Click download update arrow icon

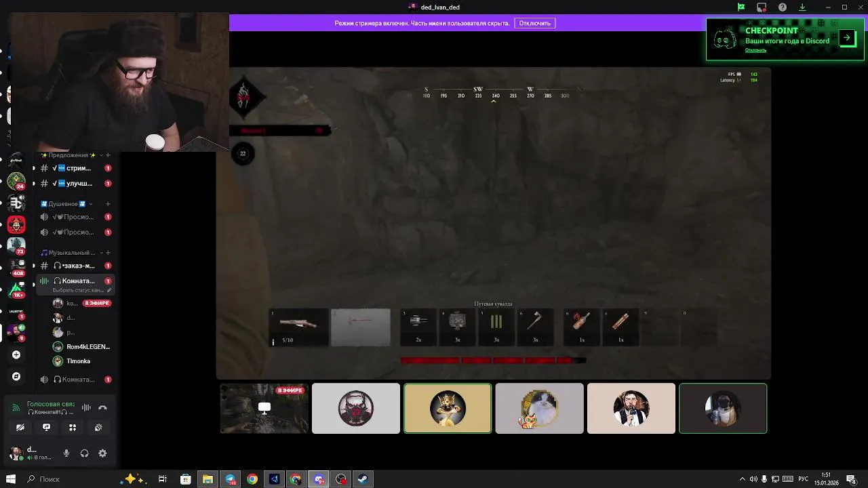click(x=803, y=7)
